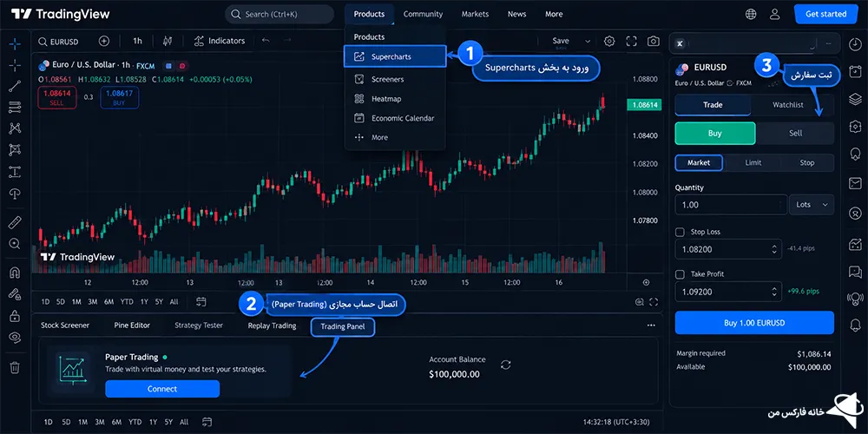Open object tree layers icon in right sidebar

pos(855,99)
